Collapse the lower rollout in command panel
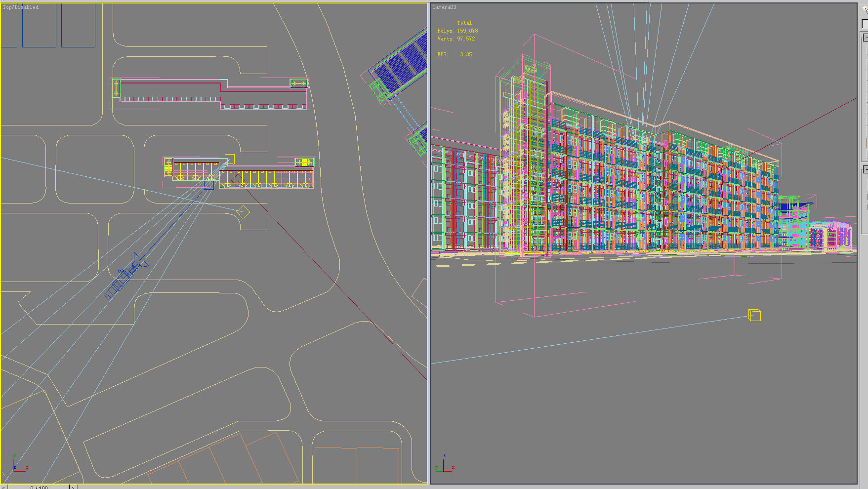The height and width of the screenshot is (489, 868). point(865,169)
